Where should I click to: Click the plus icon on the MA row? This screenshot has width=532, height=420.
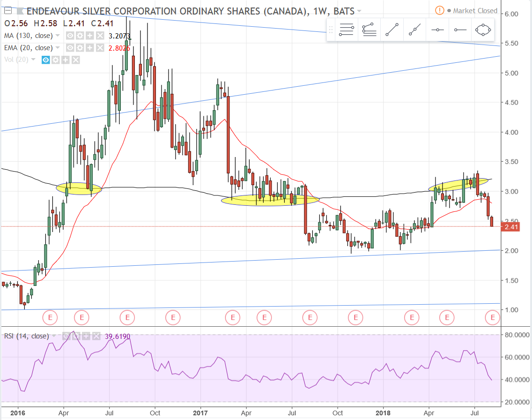point(89,36)
